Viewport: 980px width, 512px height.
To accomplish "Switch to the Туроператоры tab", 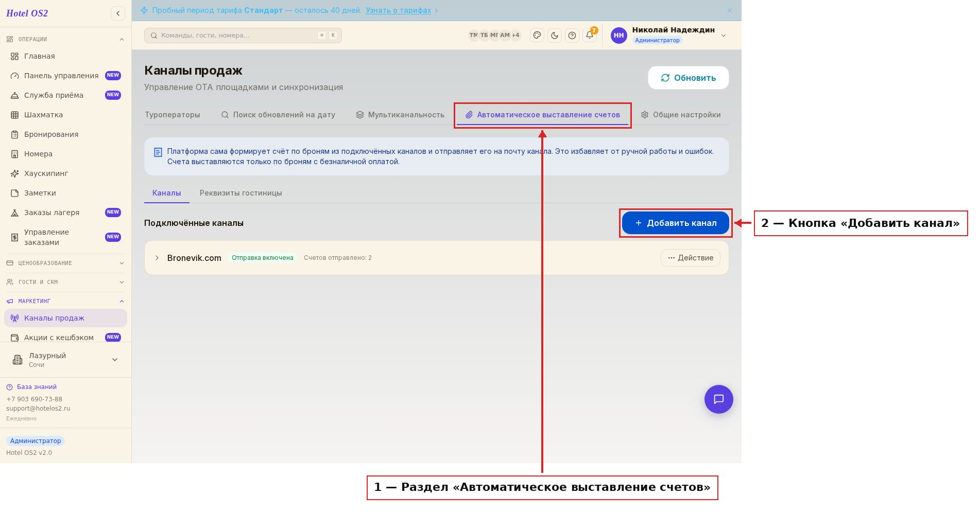I will pos(173,115).
